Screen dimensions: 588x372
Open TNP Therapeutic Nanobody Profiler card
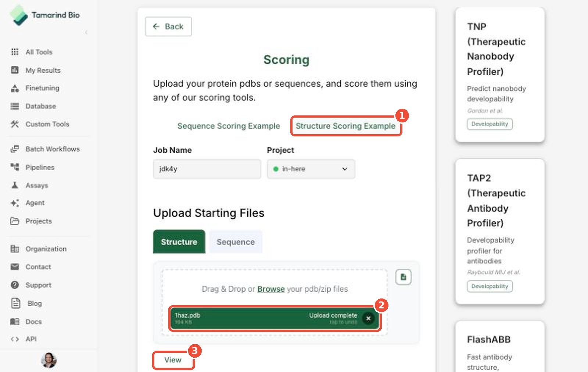500,75
